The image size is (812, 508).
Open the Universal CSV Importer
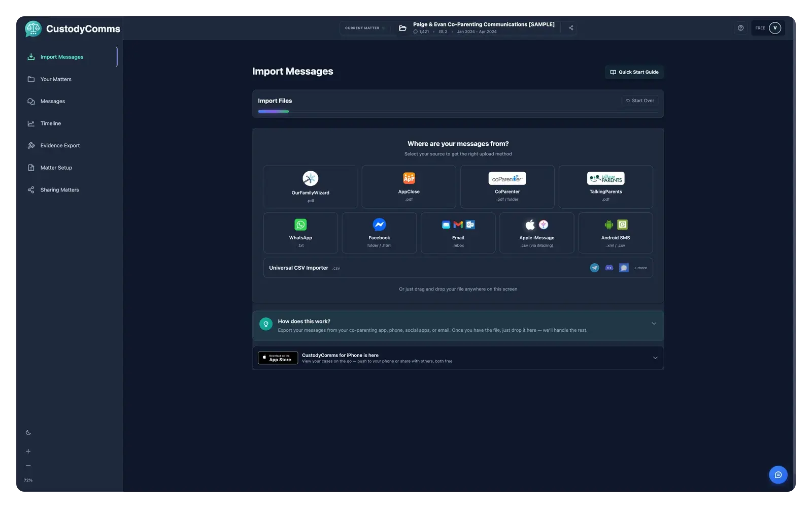tap(458, 268)
